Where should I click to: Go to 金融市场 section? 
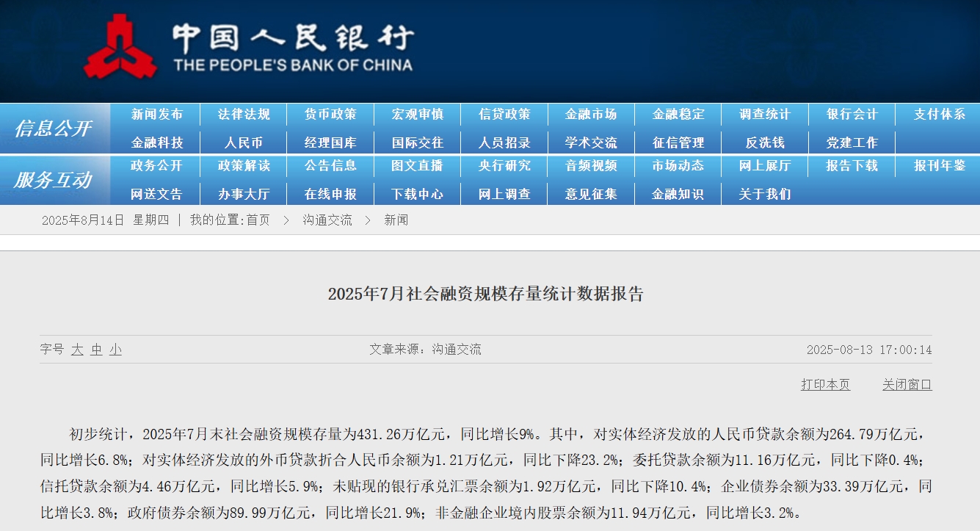point(591,115)
